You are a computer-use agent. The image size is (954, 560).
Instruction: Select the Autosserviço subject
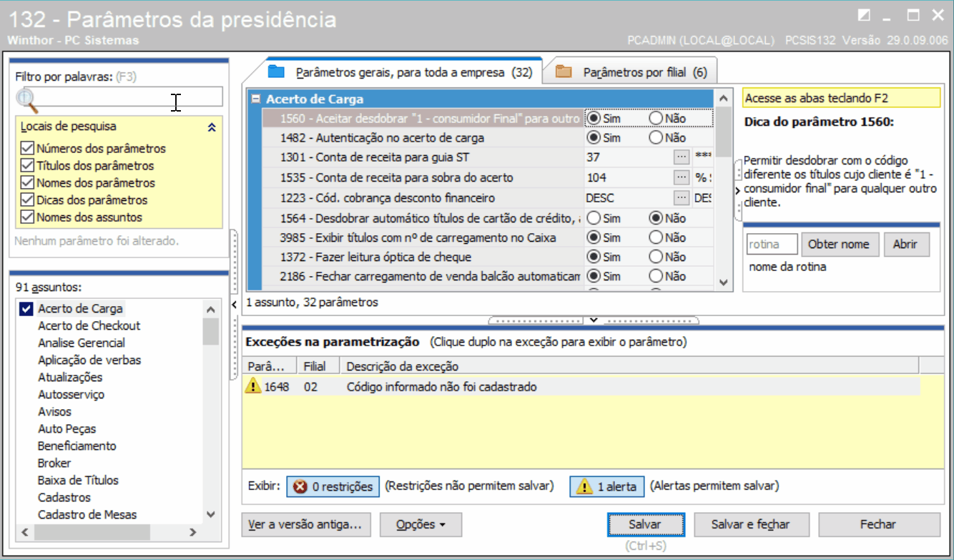click(x=71, y=394)
